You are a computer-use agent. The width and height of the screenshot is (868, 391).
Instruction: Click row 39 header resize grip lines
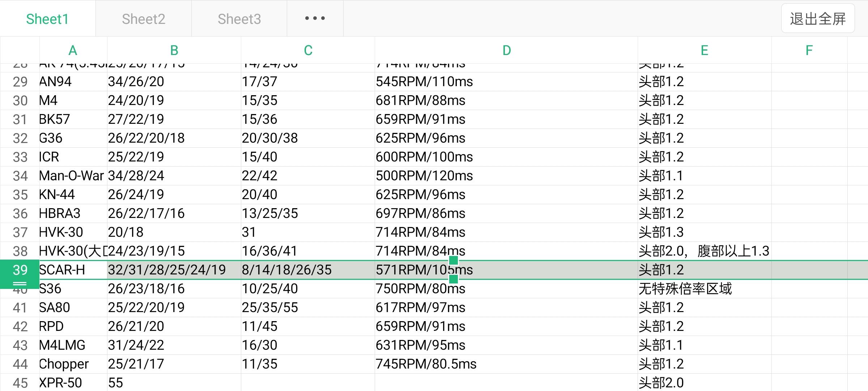click(x=20, y=284)
